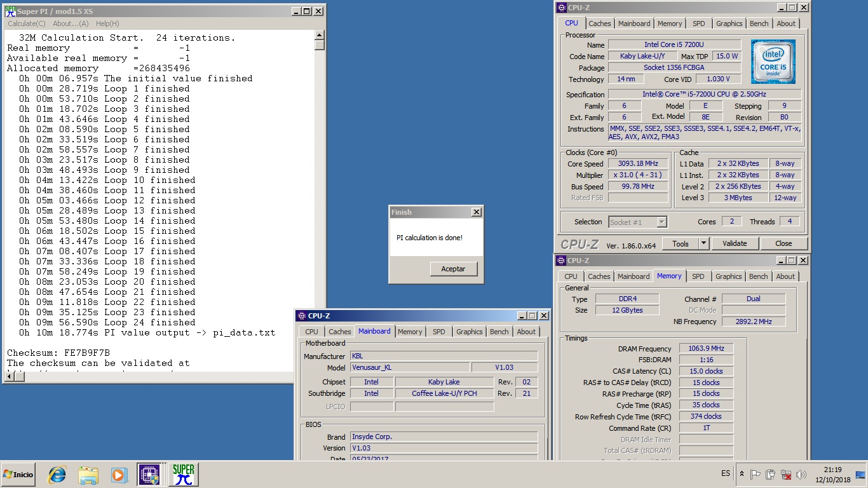
Task: Open Internet Explorer from the taskbar
Action: click(58, 474)
